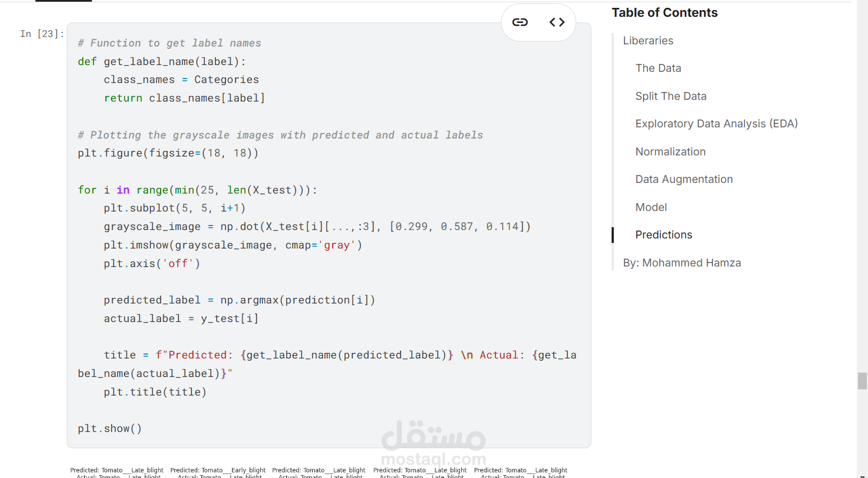Click the angle-brackets code icon
The height and width of the screenshot is (478, 868).
(x=557, y=22)
